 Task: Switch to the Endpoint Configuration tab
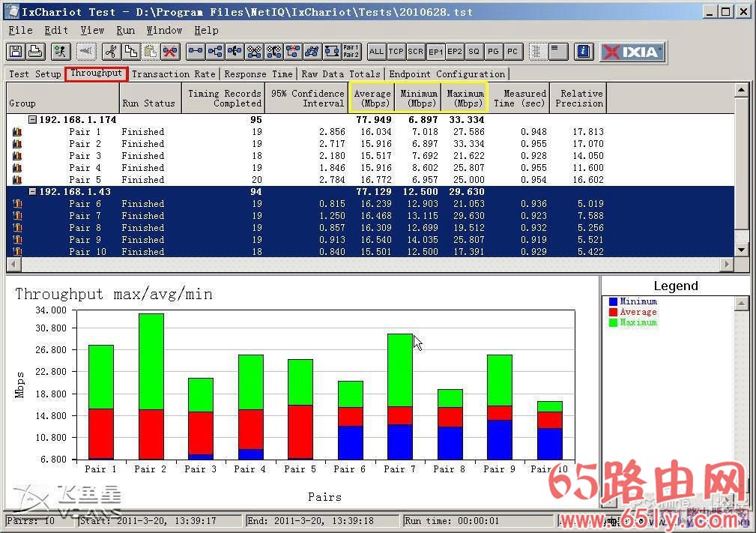point(447,73)
